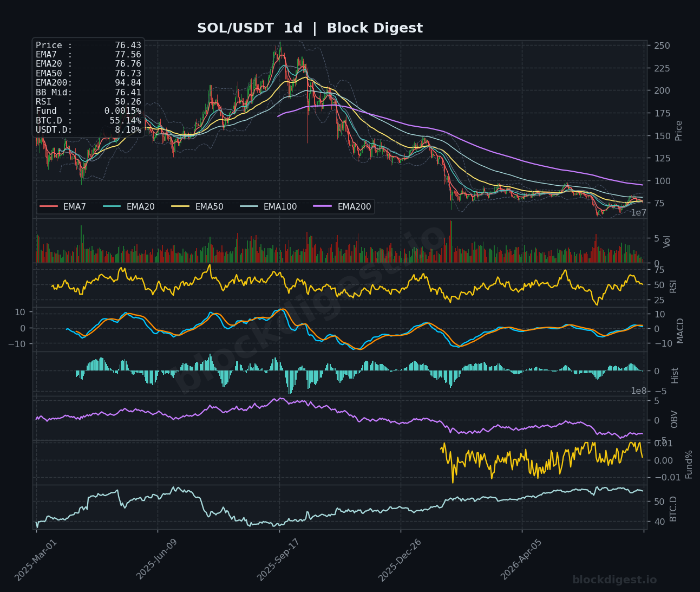Screen dimensions: 700x592
Task: Click the "OBV" axis label
Action: point(674,419)
